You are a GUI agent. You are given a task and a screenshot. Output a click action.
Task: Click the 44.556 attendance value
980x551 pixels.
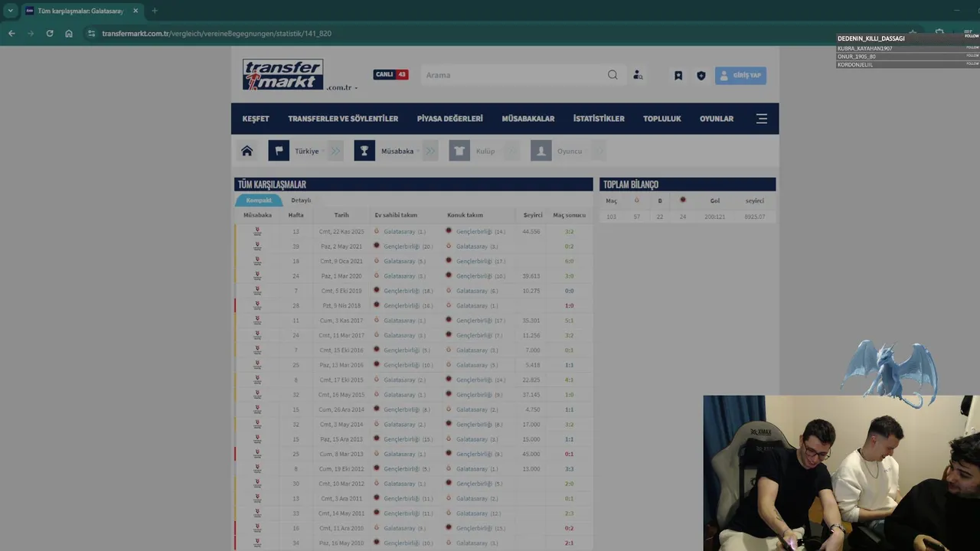(x=531, y=231)
